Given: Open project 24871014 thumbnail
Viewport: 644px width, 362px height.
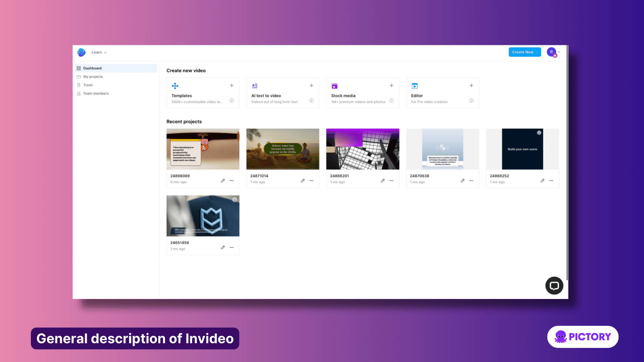Looking at the screenshot, I should (x=283, y=149).
